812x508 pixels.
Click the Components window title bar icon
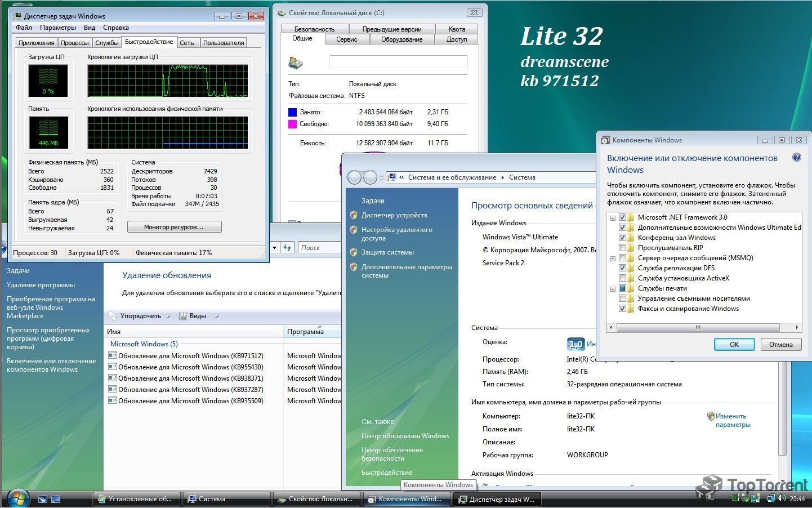click(605, 140)
